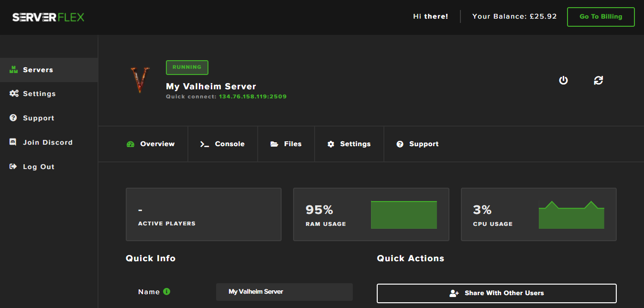Switch to the Files tab

[x=286, y=144]
